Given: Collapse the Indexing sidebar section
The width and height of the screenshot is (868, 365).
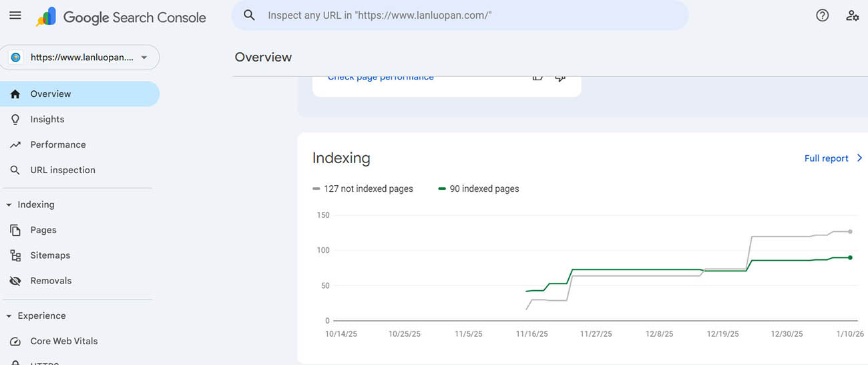Looking at the screenshot, I should [9, 205].
